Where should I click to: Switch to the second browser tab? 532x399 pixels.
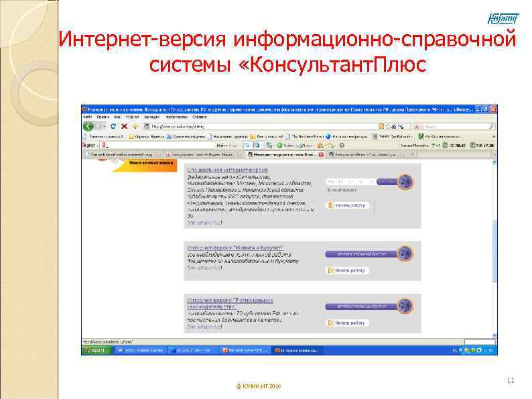pos(203,154)
